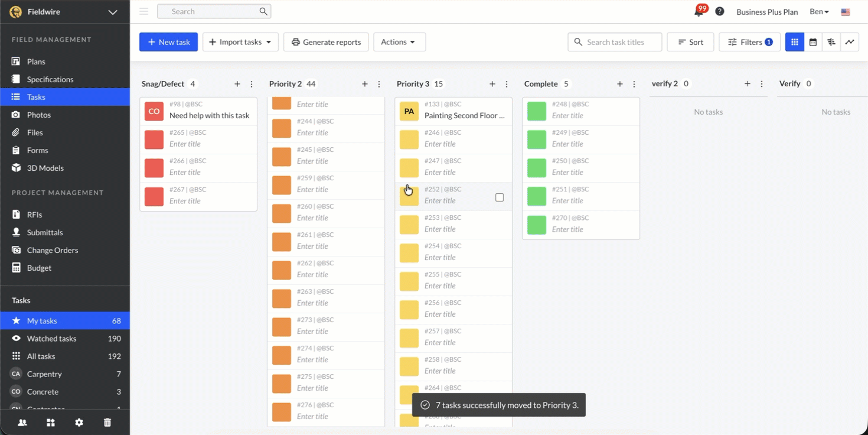Image resolution: width=868 pixels, height=435 pixels.
Task: Open the notifications bell
Action: coord(699,12)
